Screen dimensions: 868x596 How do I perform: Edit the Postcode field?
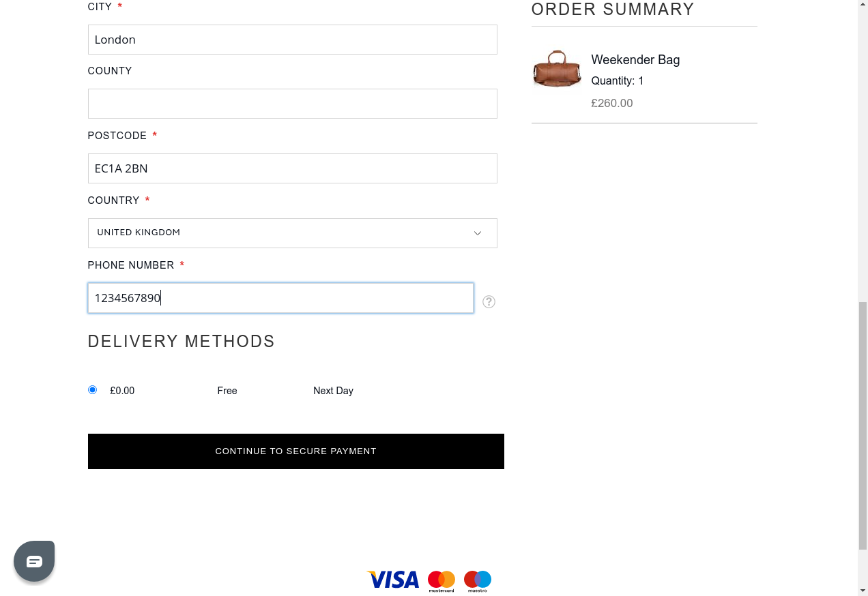point(292,168)
